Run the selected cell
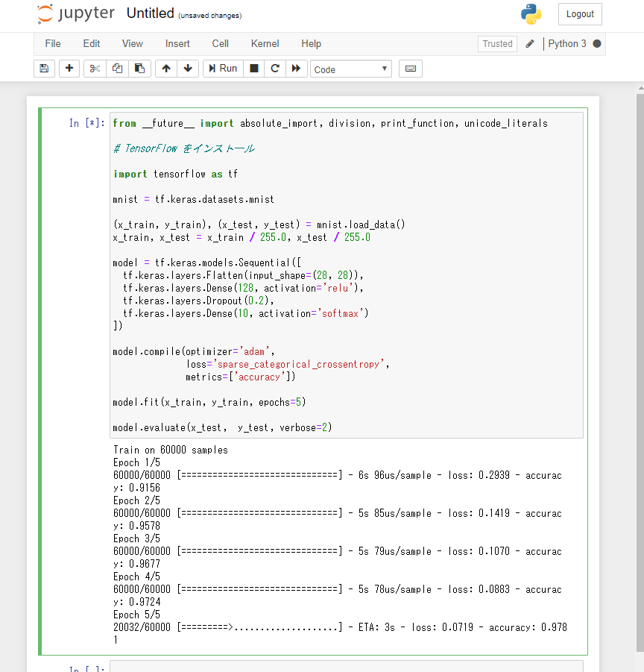 pyautogui.click(x=222, y=68)
